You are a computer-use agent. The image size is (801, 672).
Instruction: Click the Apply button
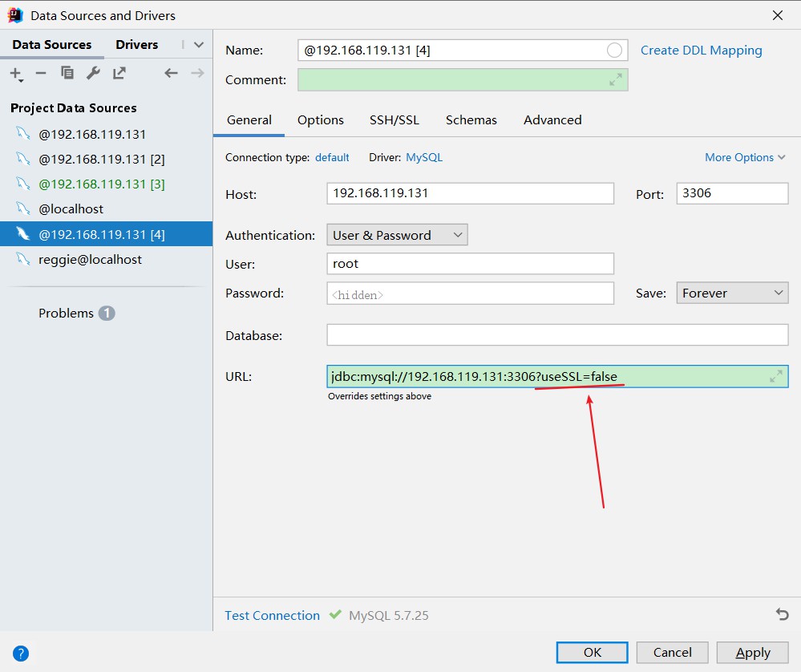point(752,653)
